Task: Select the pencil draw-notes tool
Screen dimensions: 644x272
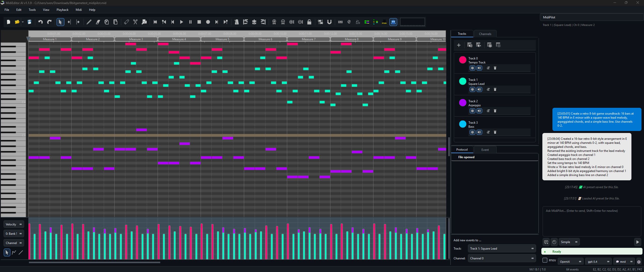Action: click(89, 22)
